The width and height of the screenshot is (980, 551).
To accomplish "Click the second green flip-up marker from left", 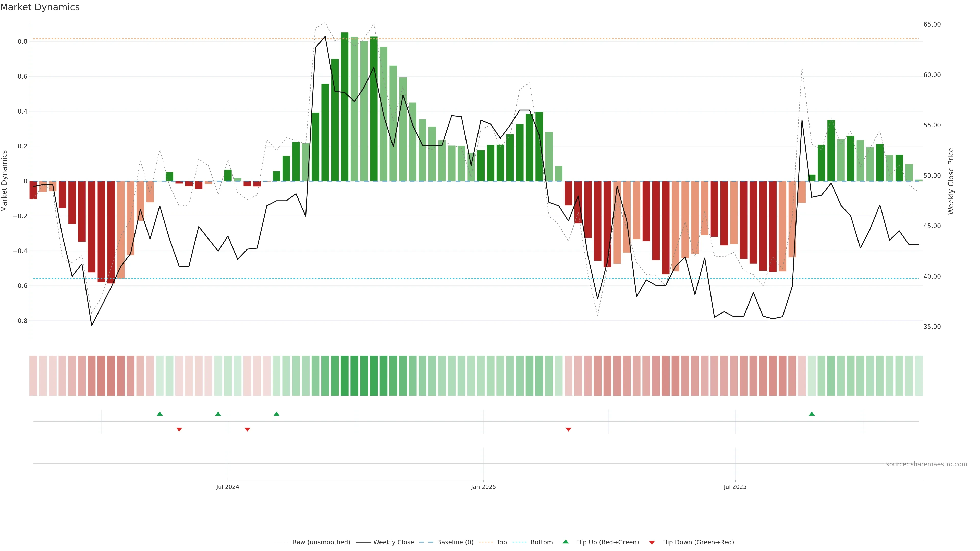I will point(218,414).
